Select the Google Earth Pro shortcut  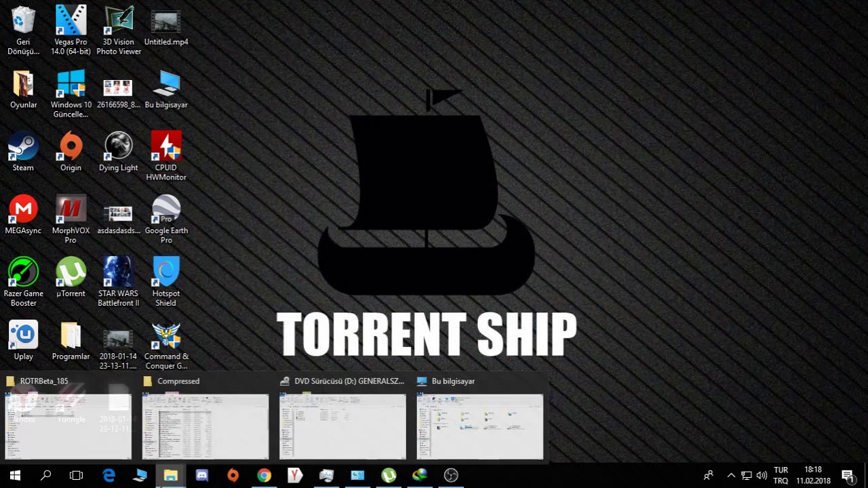tap(166, 220)
